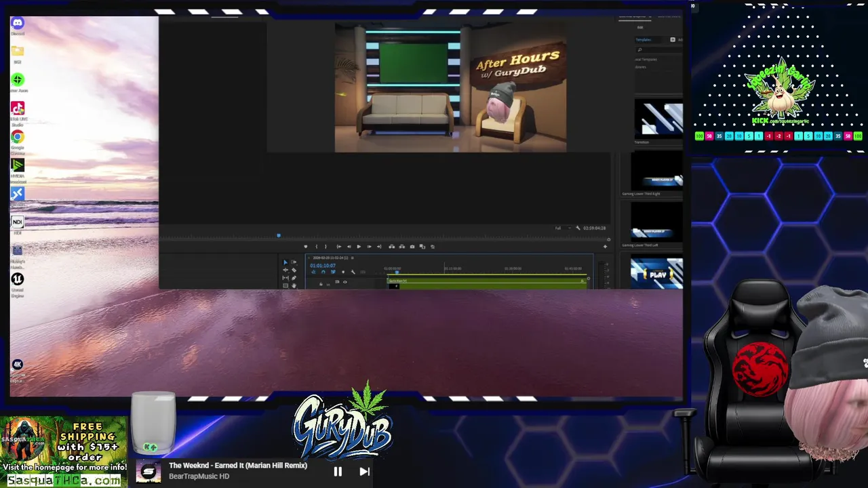Click timeline playhead marker
The height and width of the screenshot is (488, 868).
397,272
